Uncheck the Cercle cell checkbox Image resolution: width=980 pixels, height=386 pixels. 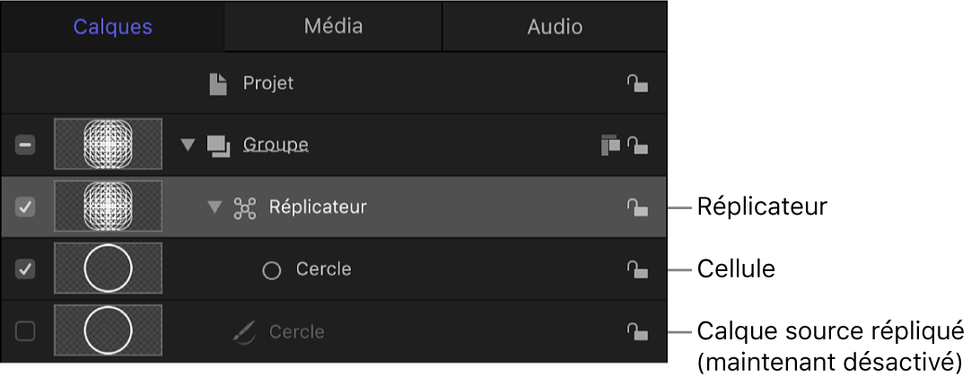26,269
